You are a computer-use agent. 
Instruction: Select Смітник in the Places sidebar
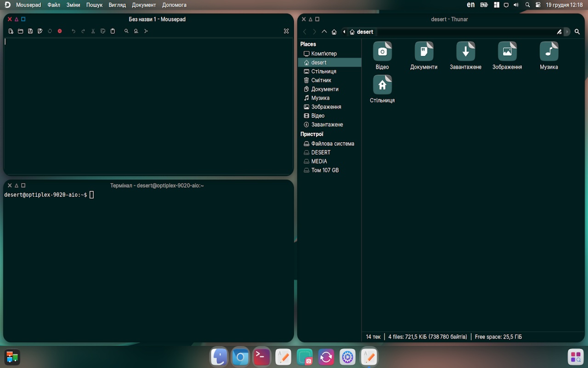[321, 80]
